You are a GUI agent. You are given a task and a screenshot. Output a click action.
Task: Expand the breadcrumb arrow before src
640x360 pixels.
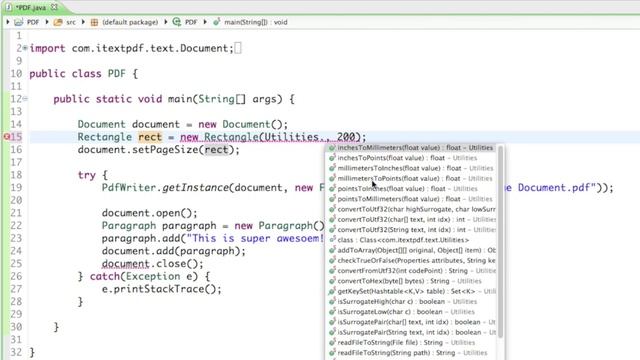click(47, 22)
